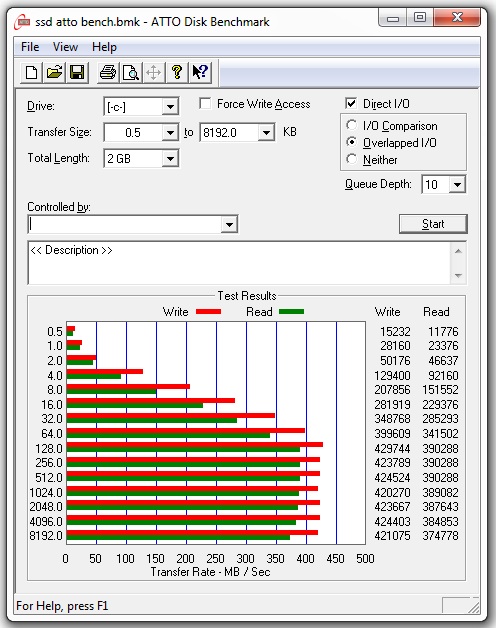The height and width of the screenshot is (628, 496).
Task: Click the yellow question mark About icon
Action: [x=177, y=72]
